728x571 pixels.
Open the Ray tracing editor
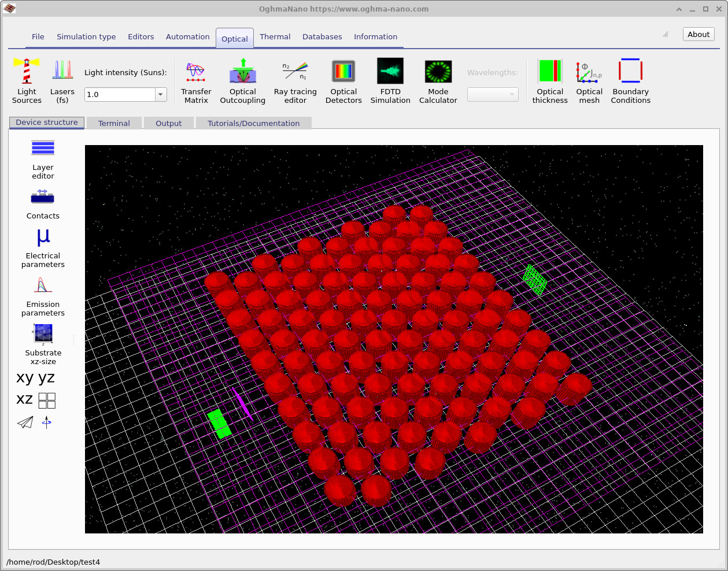coord(295,81)
